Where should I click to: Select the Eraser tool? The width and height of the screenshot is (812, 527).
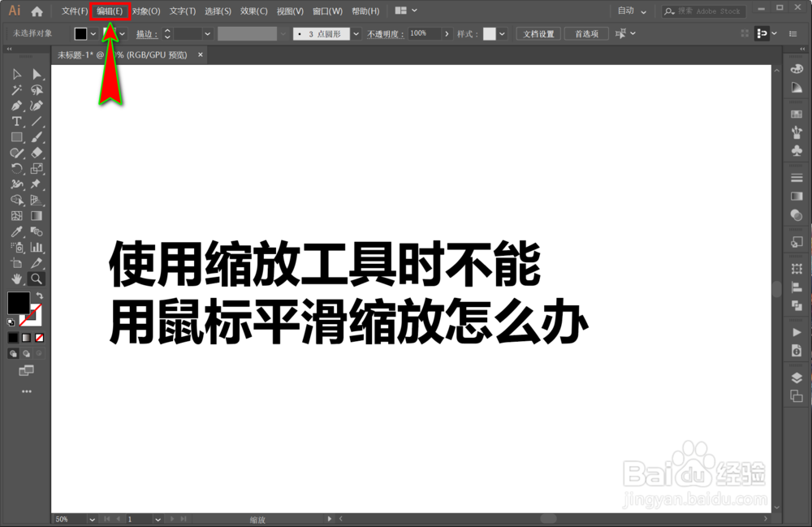[x=37, y=153]
